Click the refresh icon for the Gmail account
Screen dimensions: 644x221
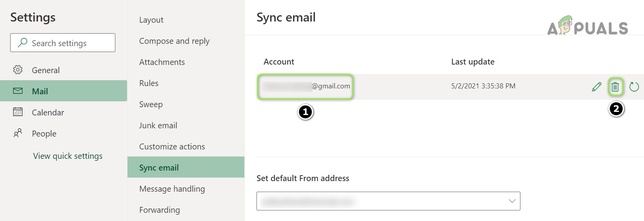[634, 86]
